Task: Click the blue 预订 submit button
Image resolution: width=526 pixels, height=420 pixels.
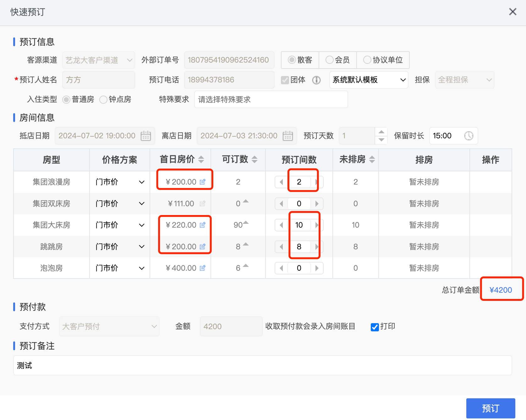Action: [490, 408]
